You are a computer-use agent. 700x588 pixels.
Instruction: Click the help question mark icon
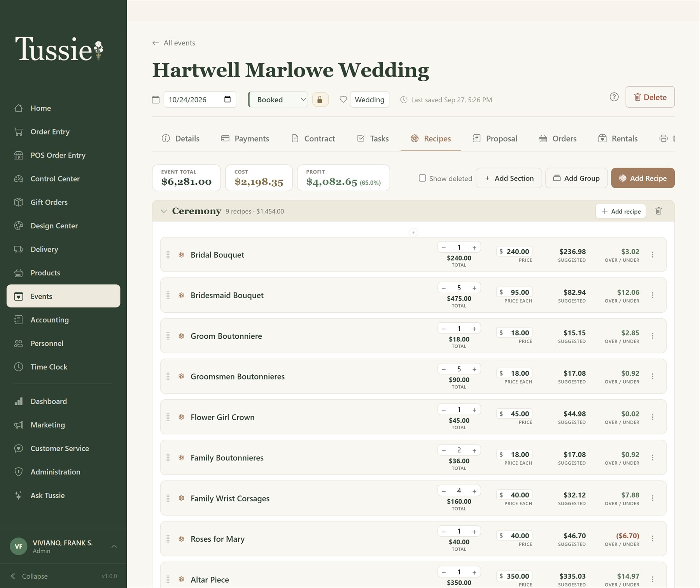614,97
